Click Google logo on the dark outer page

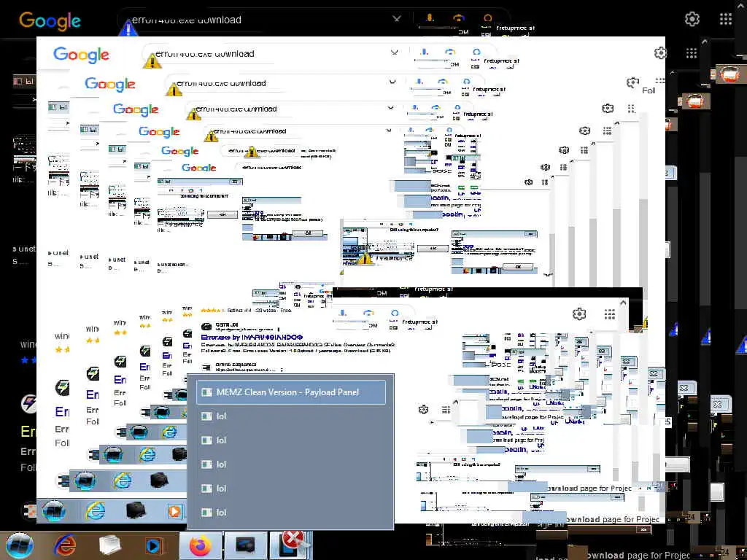pyautogui.click(x=50, y=20)
